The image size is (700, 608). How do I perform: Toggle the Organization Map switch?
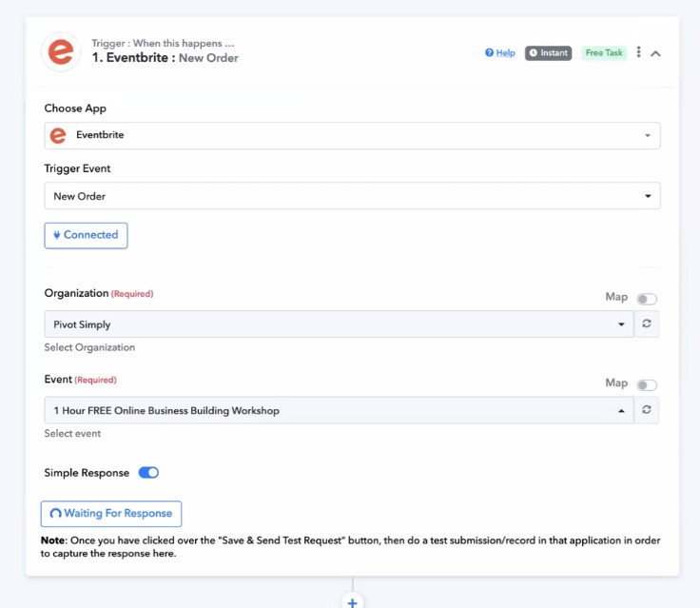coord(647,299)
